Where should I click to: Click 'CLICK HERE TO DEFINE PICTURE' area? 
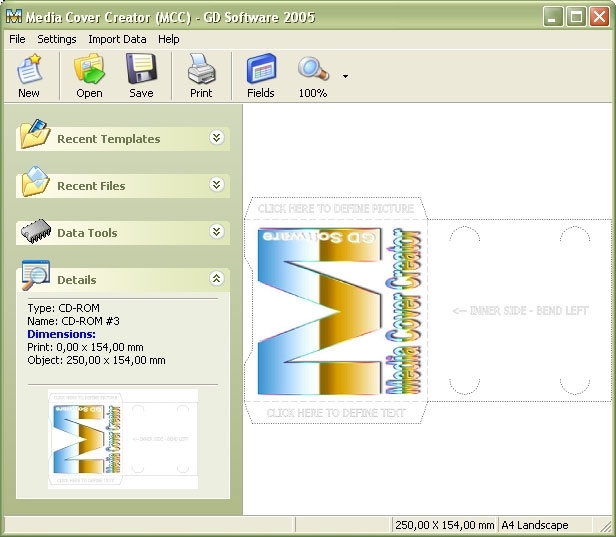click(x=336, y=208)
